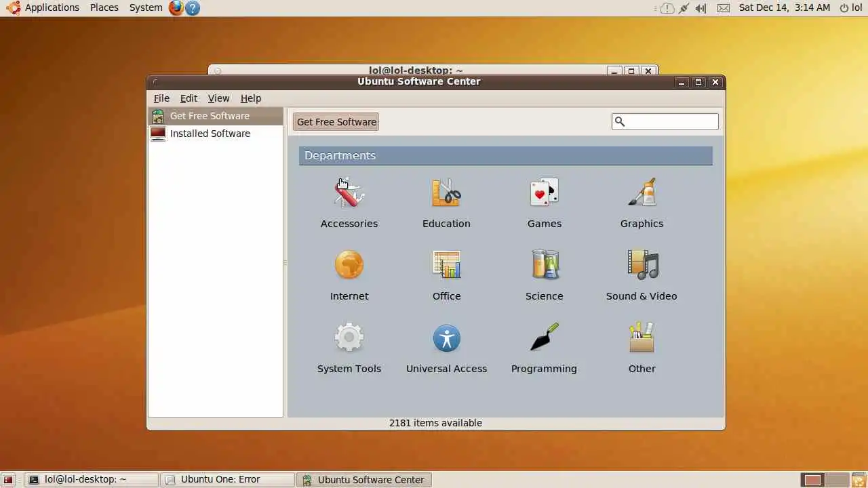Screen dimensions: 868x488
Task: Select Get Free Software in sidebar
Action: [x=216, y=116]
